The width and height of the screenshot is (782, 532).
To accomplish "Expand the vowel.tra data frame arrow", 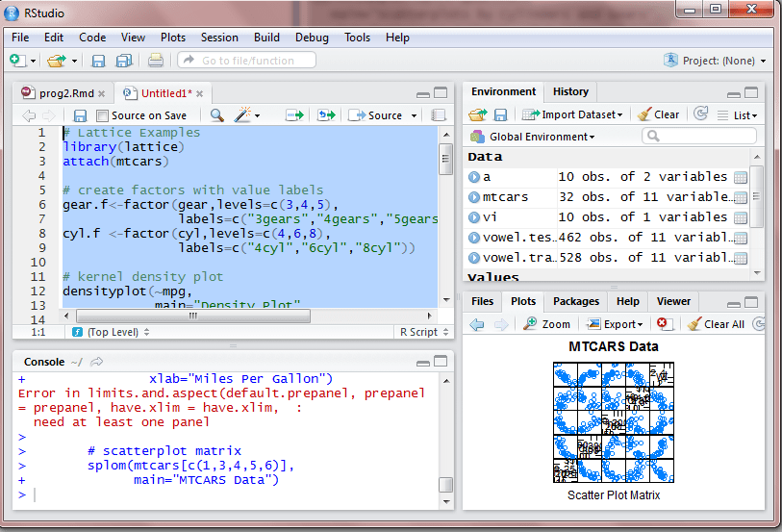I will tap(474, 258).
